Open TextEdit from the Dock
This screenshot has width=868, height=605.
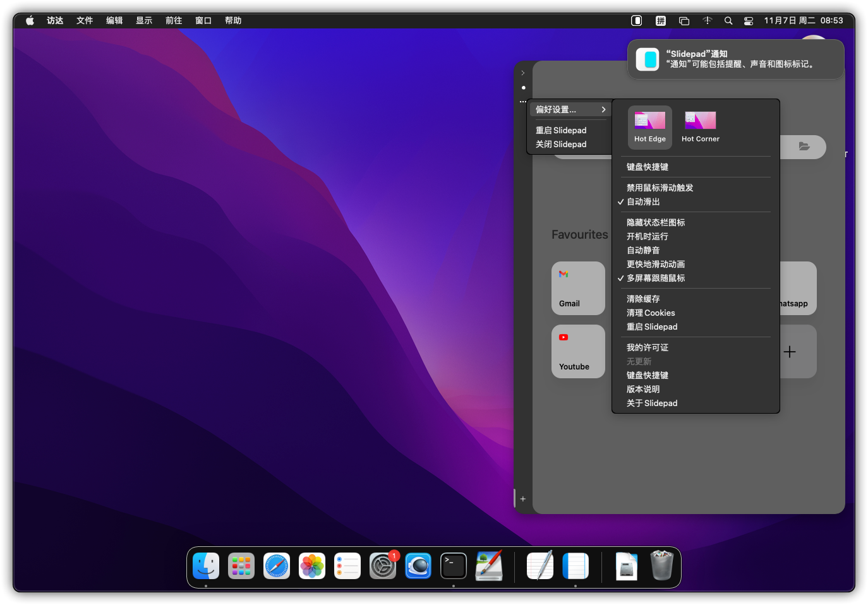540,566
